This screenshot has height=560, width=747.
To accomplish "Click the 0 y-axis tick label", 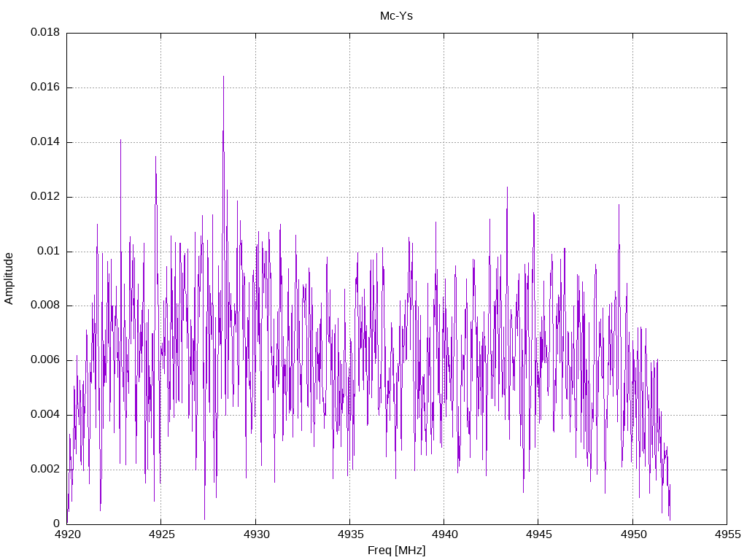I will [x=57, y=524].
